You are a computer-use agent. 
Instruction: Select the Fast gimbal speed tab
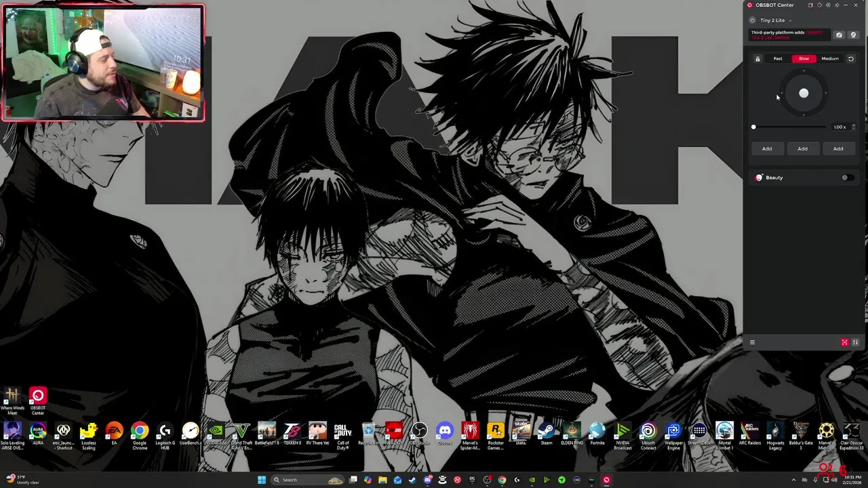(778, 58)
